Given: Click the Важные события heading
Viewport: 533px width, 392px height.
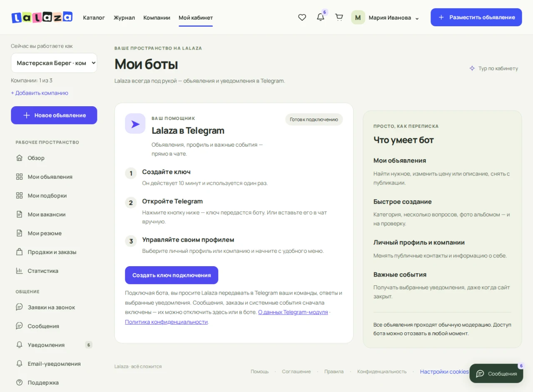Looking at the screenshot, I should (x=400, y=275).
